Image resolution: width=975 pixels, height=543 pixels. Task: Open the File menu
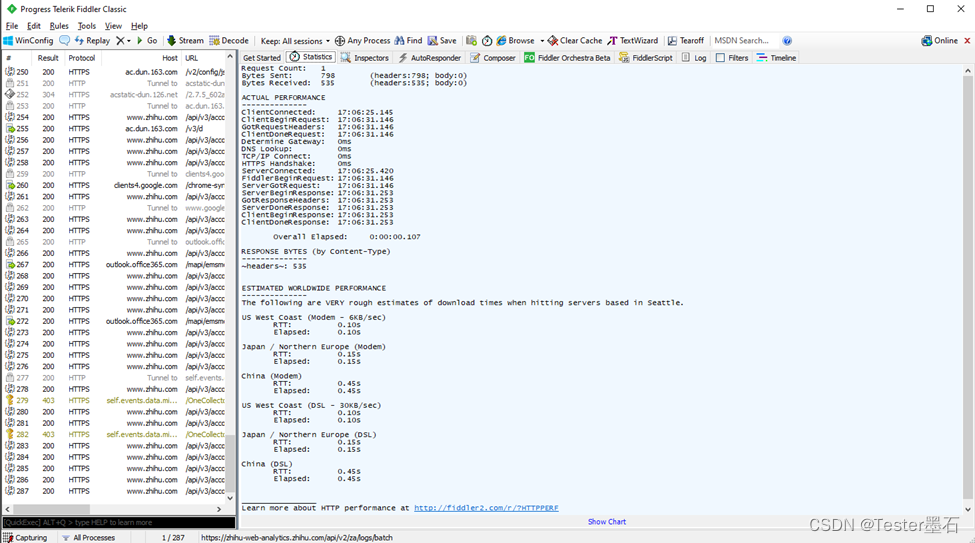coord(12,26)
